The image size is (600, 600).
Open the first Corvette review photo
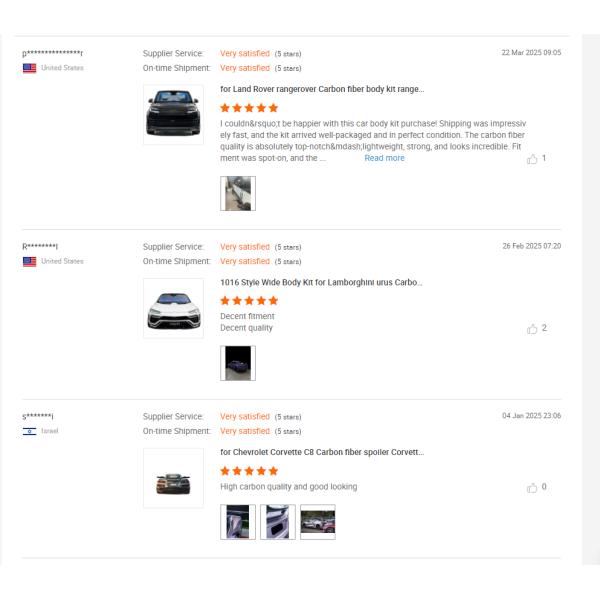tap(238, 522)
